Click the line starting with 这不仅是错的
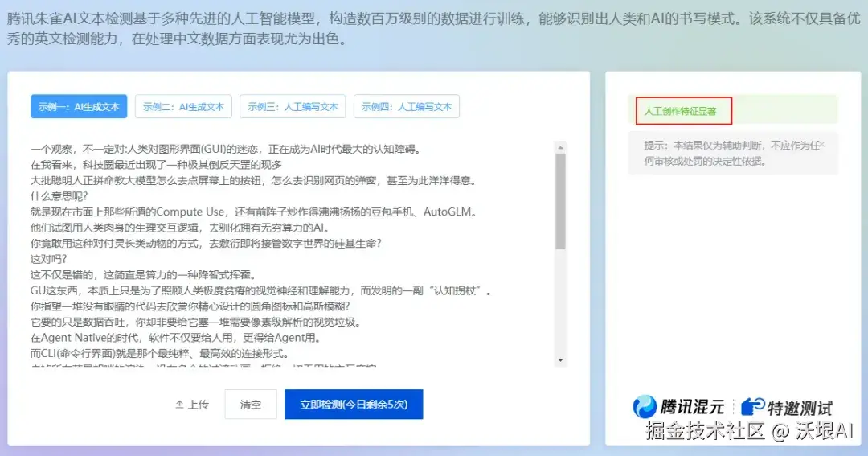 coord(143,275)
